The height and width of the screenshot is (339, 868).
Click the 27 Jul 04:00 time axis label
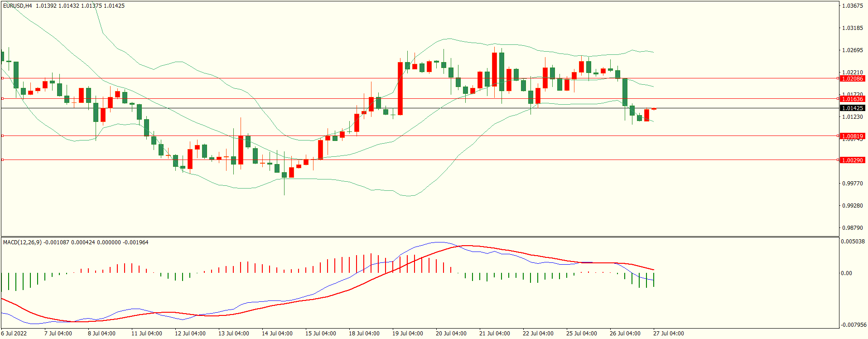pyautogui.click(x=668, y=334)
